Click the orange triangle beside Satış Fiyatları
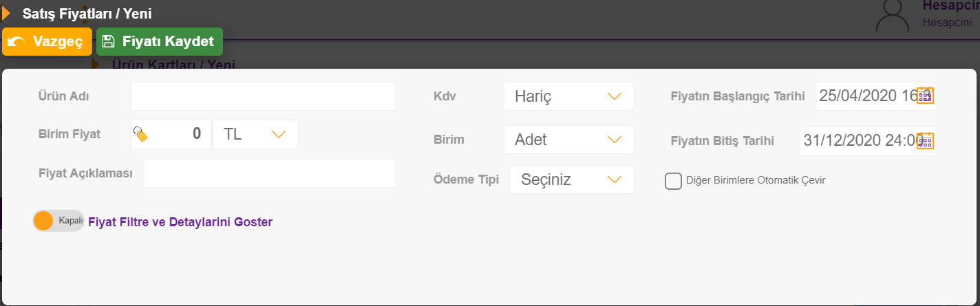The height and width of the screenshot is (306, 980). (6, 13)
